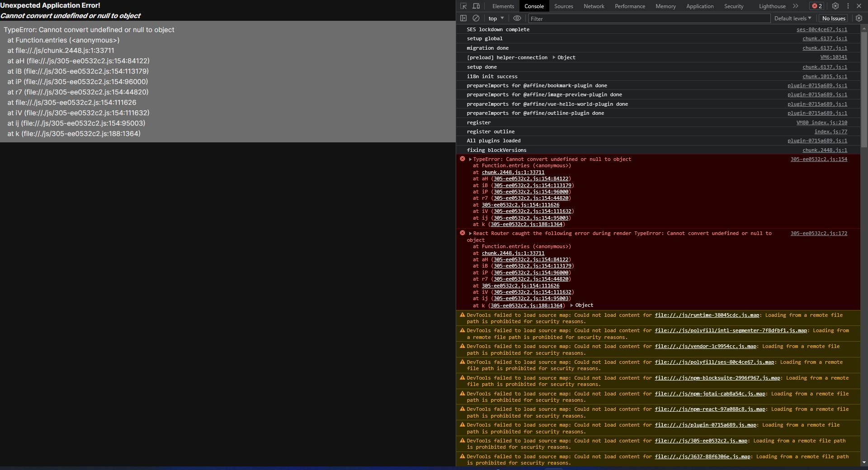Clear the console messages
This screenshot has height=470, width=868.
pos(476,18)
